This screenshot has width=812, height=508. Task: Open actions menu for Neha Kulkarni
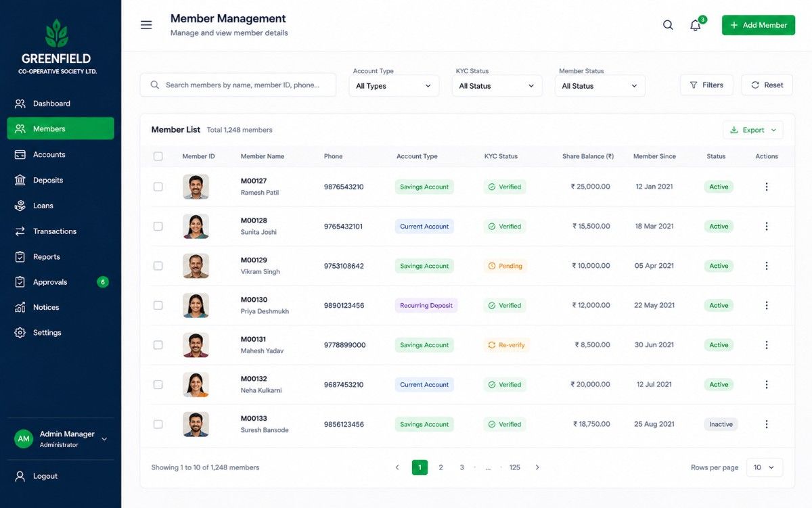coord(767,384)
